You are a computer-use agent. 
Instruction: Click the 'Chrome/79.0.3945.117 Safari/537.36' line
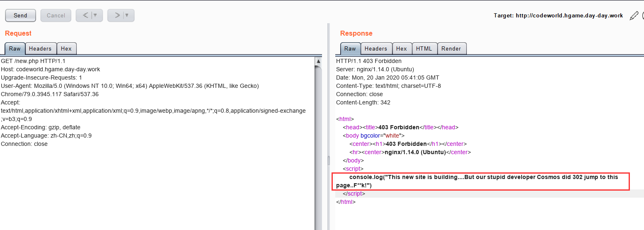click(x=50, y=94)
